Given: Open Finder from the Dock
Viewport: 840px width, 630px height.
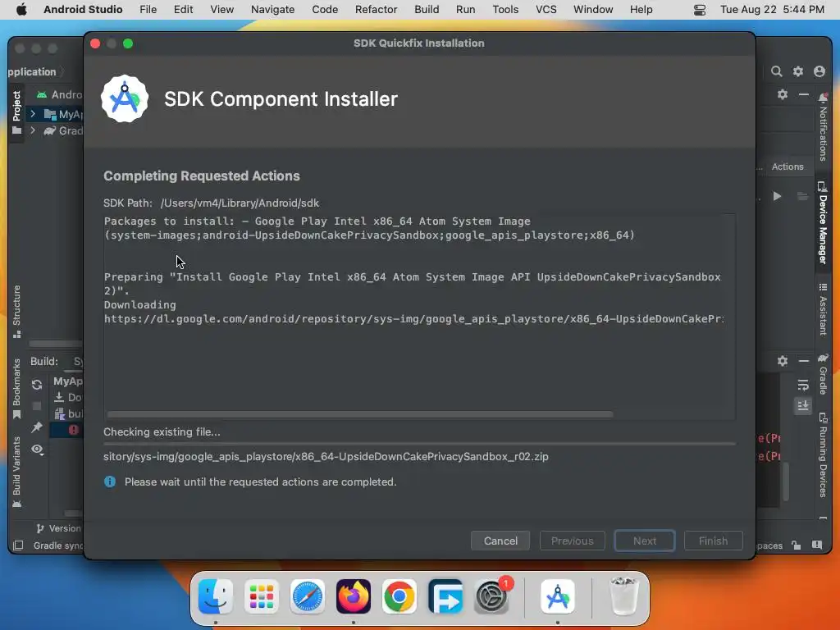Looking at the screenshot, I should tap(216, 596).
